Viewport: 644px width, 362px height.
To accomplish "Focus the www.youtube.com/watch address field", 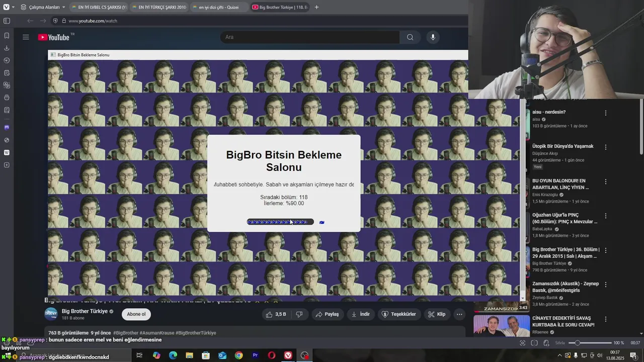I will click(x=93, y=21).
